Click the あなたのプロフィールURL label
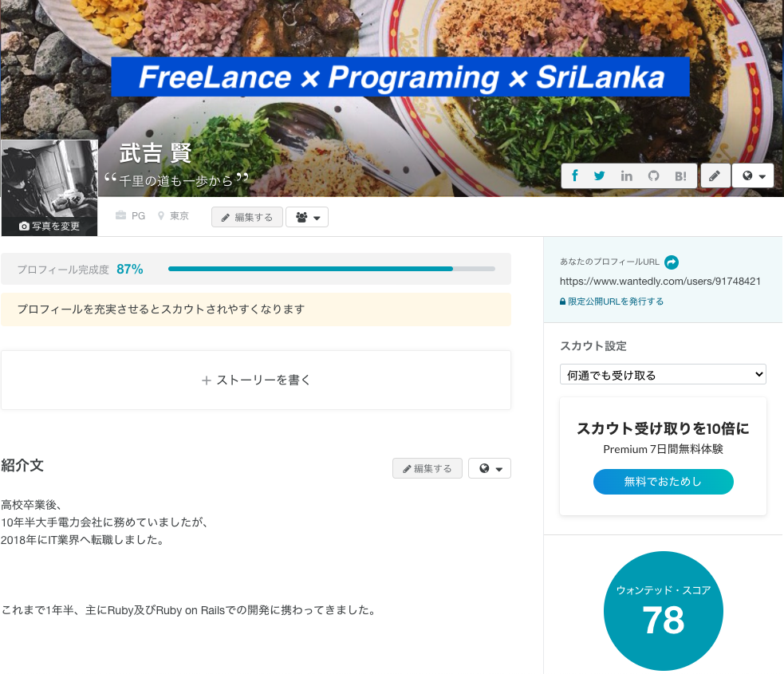Image resolution: width=784 pixels, height=674 pixels. point(609,262)
